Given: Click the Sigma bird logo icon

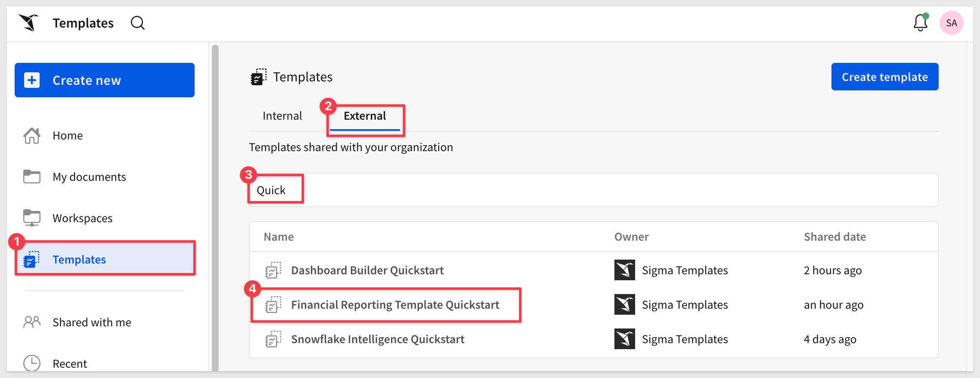Looking at the screenshot, I should pos(29,22).
